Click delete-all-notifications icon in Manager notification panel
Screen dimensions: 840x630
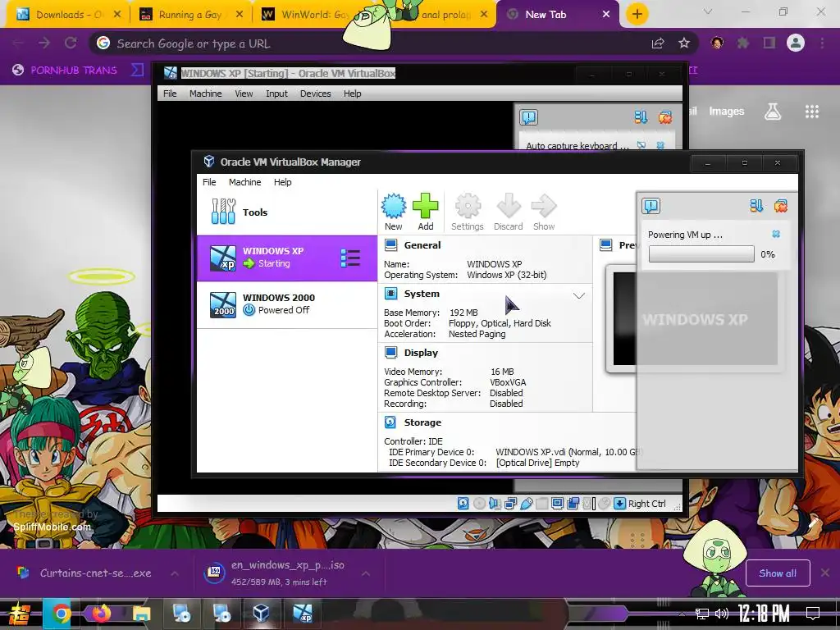pyautogui.click(x=781, y=206)
